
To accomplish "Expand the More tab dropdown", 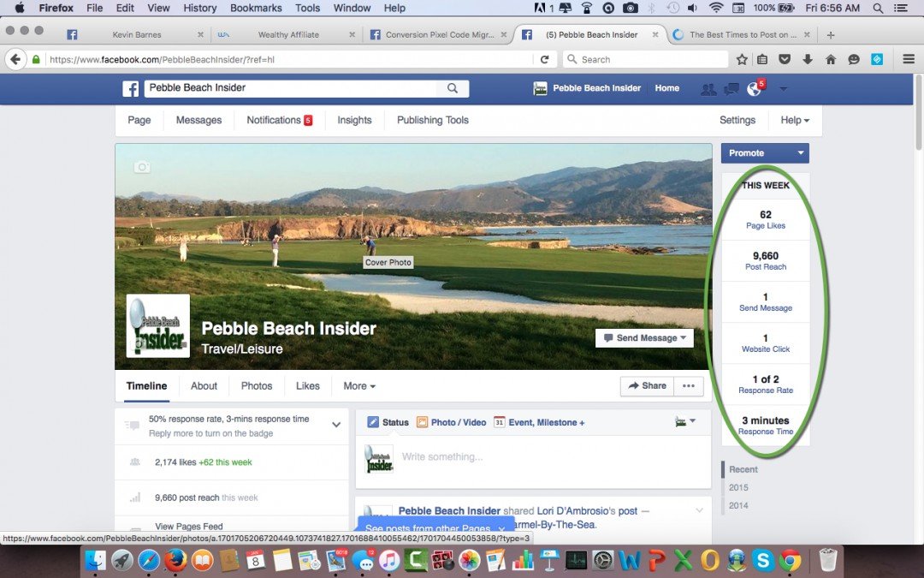I will [x=358, y=385].
